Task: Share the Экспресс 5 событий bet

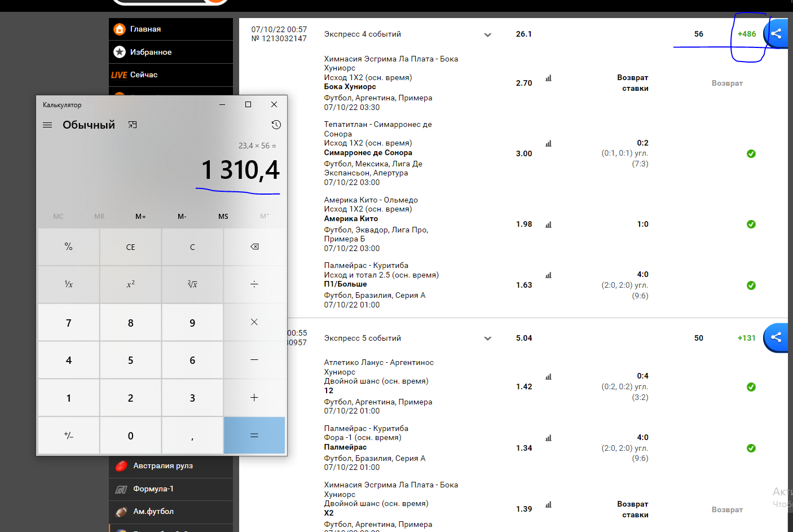Action: [776, 337]
